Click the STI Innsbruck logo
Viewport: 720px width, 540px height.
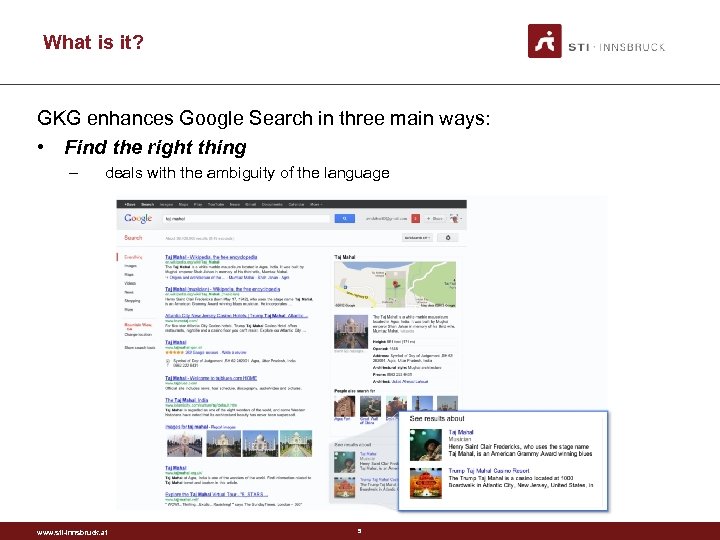tap(596, 41)
